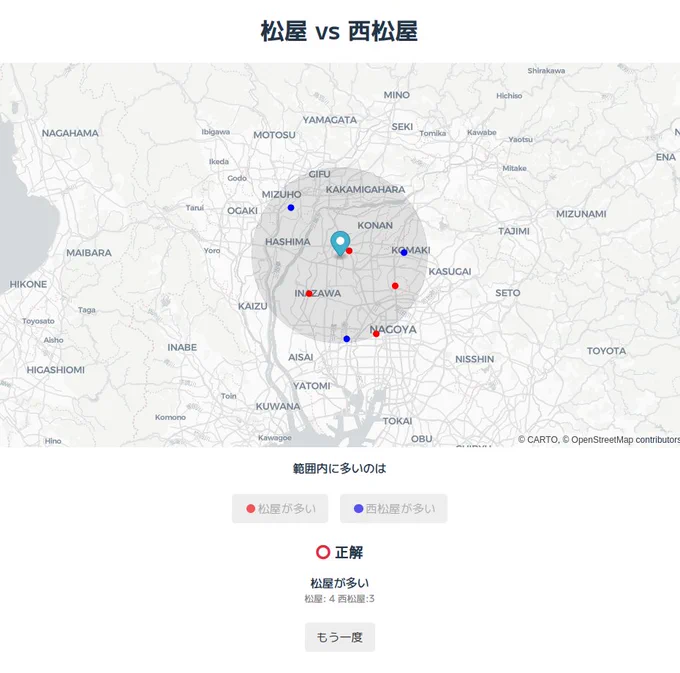Click the AISAI map label
This screenshot has width=680, height=673.
pyautogui.click(x=301, y=357)
